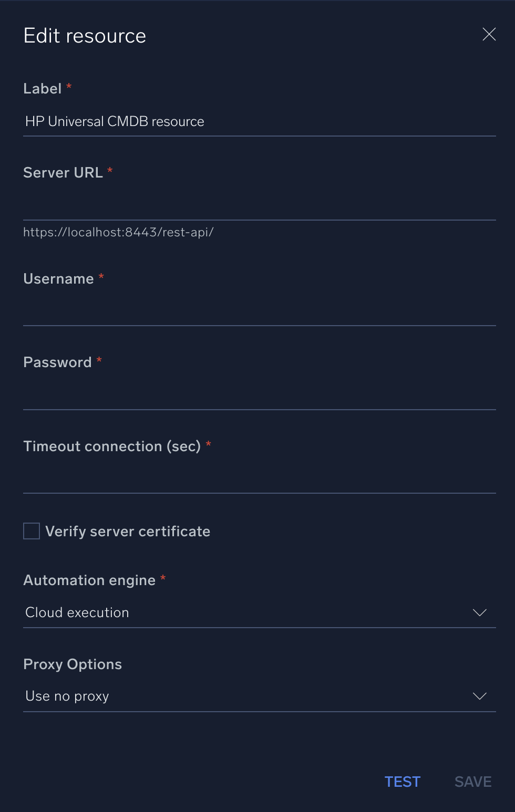The width and height of the screenshot is (515, 812).
Task: Click the Verify server certificate label text
Action: 128,531
